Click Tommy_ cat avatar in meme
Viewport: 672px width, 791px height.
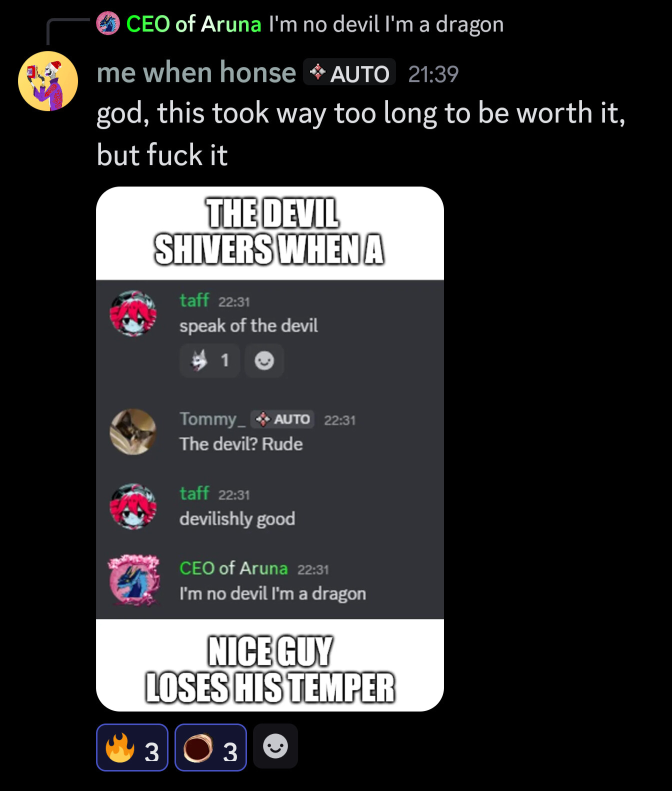(133, 432)
